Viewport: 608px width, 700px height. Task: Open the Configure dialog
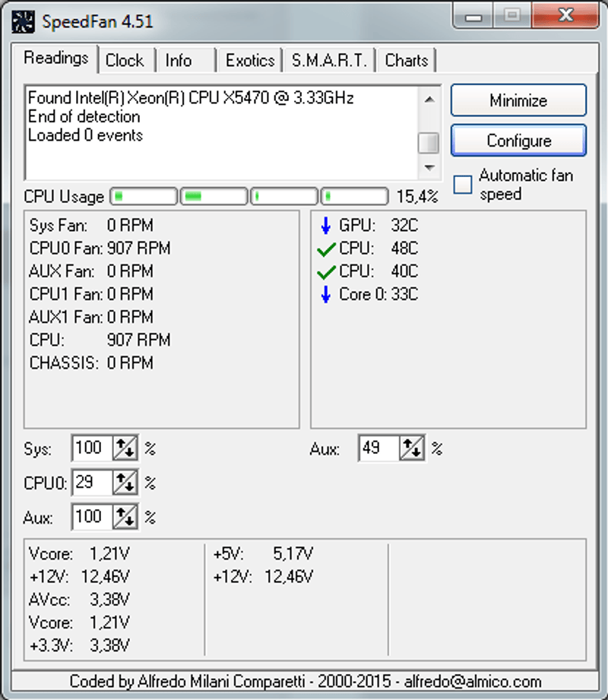tap(518, 141)
